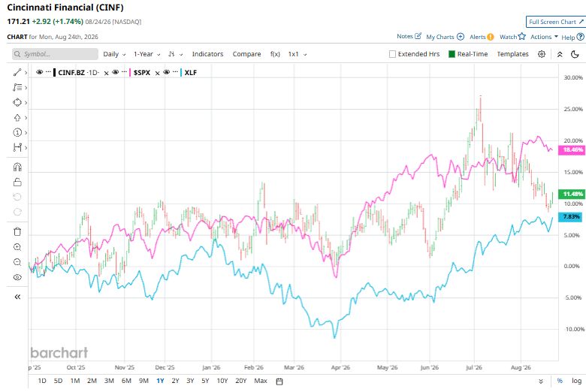586x392 pixels.
Task: Zoom in on the chart
Action: pos(17,247)
